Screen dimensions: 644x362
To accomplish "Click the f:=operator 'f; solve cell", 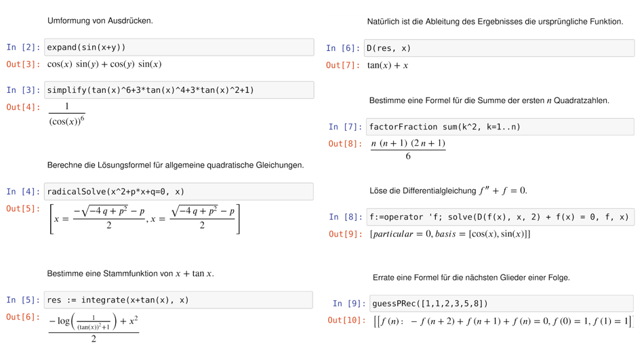I will [x=500, y=218].
